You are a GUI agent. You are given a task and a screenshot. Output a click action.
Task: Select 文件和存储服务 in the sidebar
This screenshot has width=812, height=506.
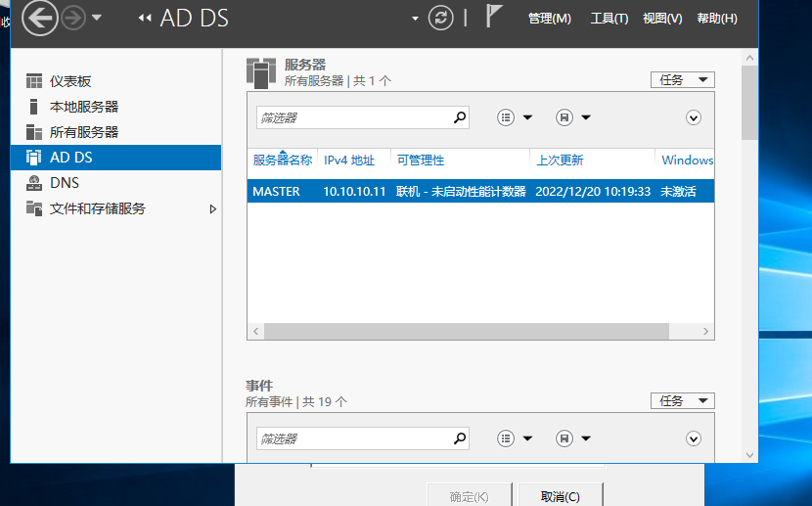116,208
